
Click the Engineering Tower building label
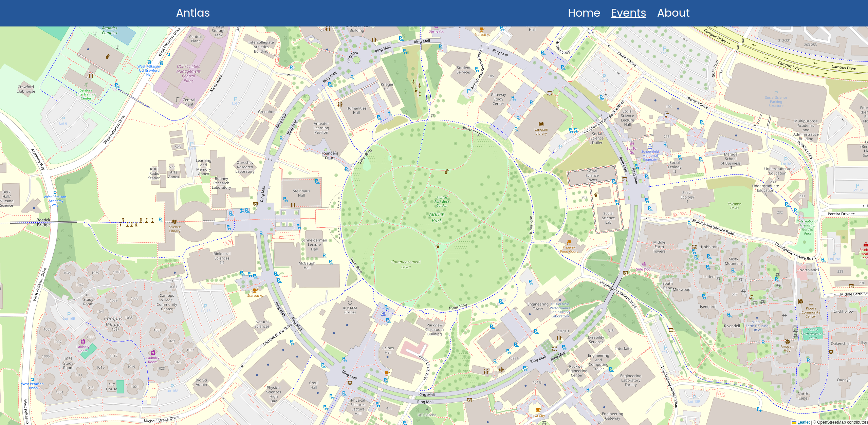(x=538, y=306)
